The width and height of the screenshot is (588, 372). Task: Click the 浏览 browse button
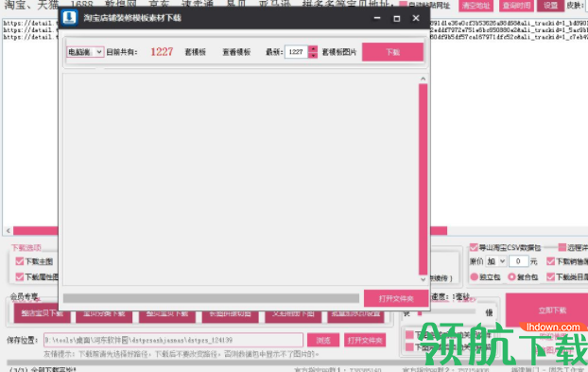(x=323, y=340)
